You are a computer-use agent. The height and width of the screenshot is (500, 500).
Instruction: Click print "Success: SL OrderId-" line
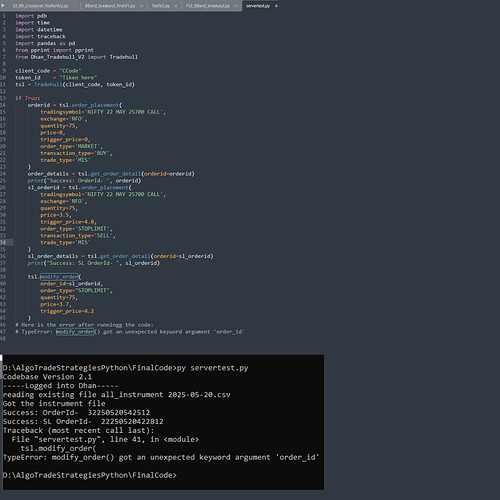click(94, 263)
